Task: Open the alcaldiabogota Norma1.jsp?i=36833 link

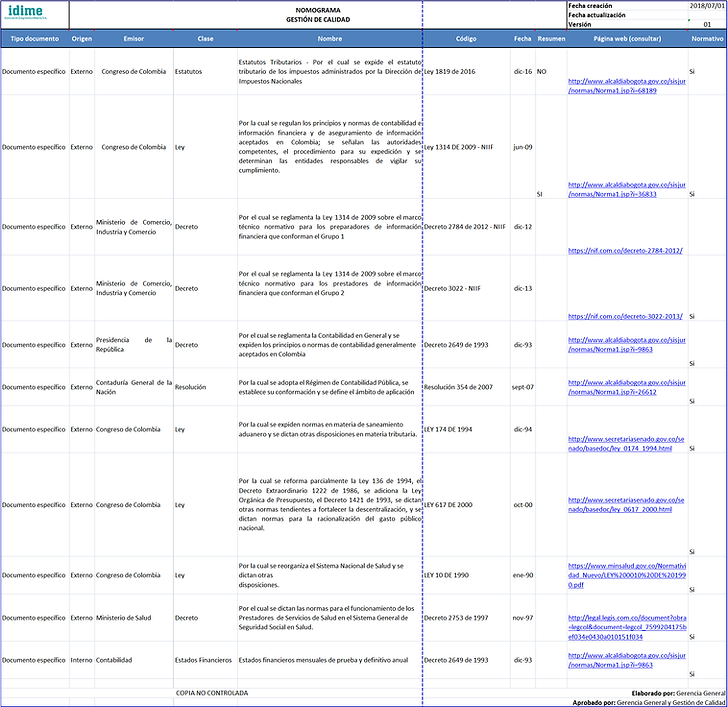Action: pos(627,189)
